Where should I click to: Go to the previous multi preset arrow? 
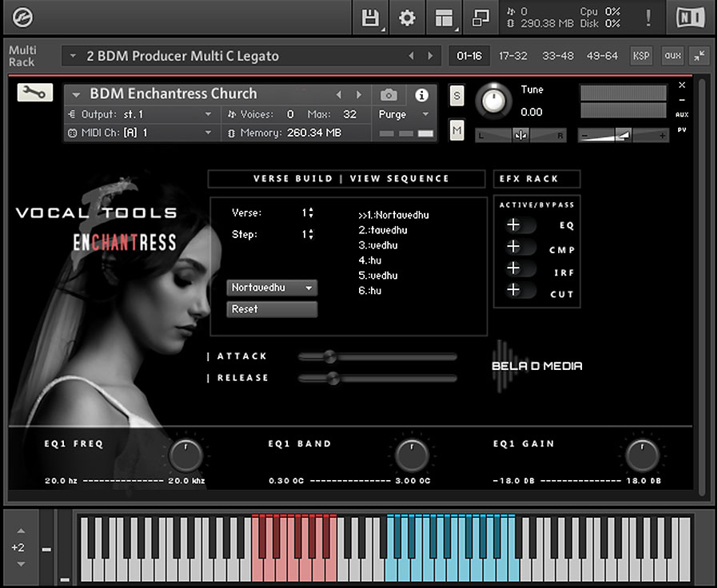(411, 56)
